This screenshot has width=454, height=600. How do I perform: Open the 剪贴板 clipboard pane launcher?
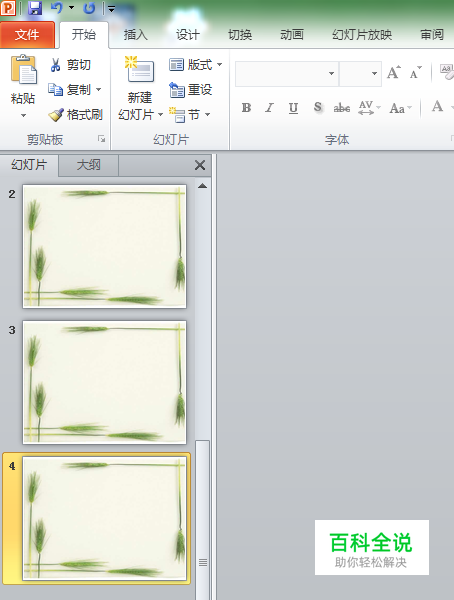click(x=101, y=139)
